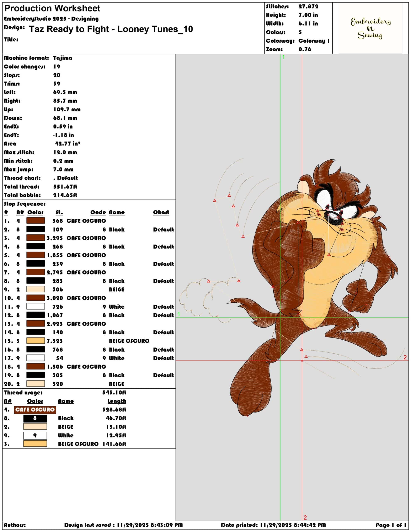Click the thread usage total '545.10ft'
This screenshot has height=532, width=411.
tap(114, 393)
